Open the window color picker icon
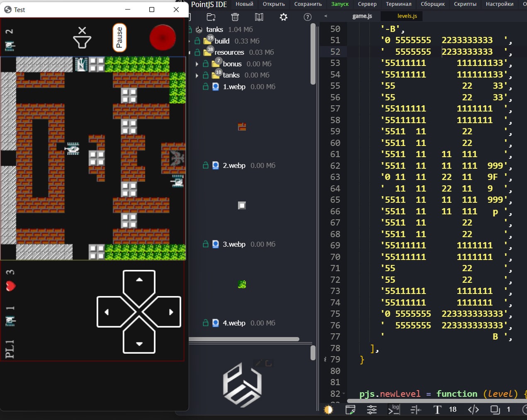The height and width of the screenshot is (420, 527). [350, 410]
